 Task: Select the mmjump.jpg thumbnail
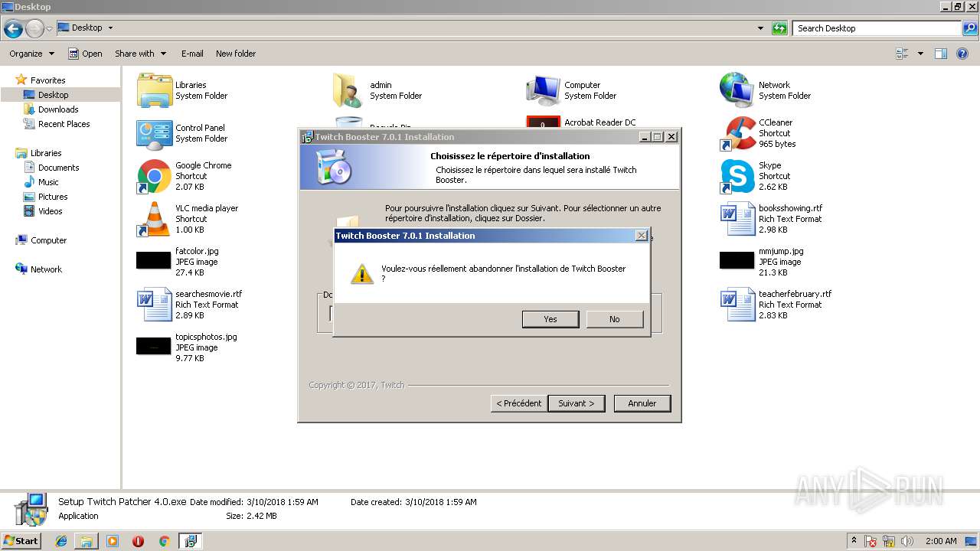pyautogui.click(x=737, y=261)
